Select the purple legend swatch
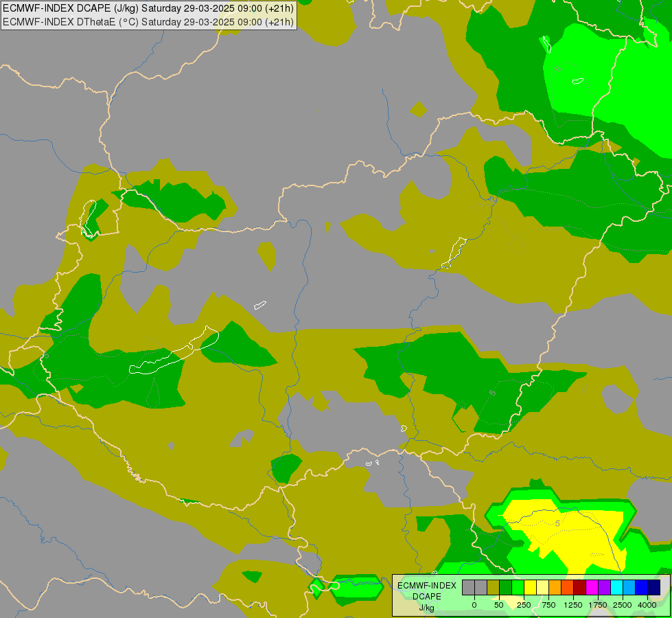The width and height of the screenshot is (672, 618). 604,587
